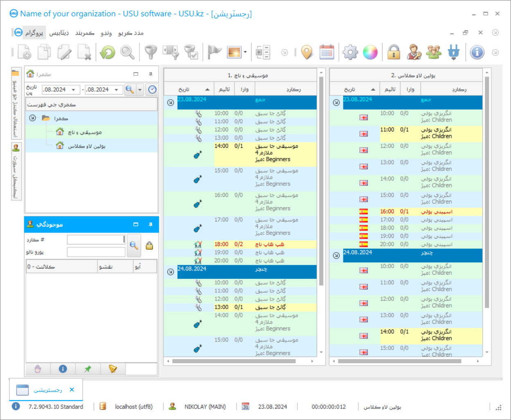Click the single funnel filter icon

click(151, 52)
